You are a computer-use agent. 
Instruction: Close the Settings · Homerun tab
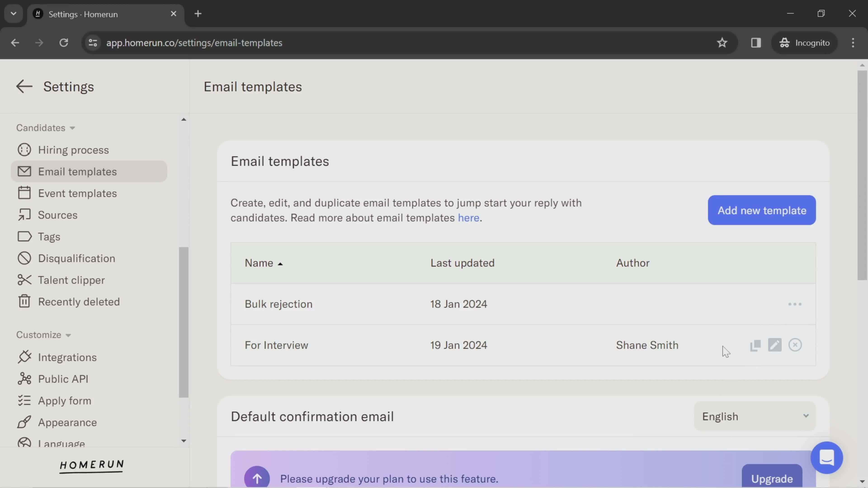[x=174, y=14]
